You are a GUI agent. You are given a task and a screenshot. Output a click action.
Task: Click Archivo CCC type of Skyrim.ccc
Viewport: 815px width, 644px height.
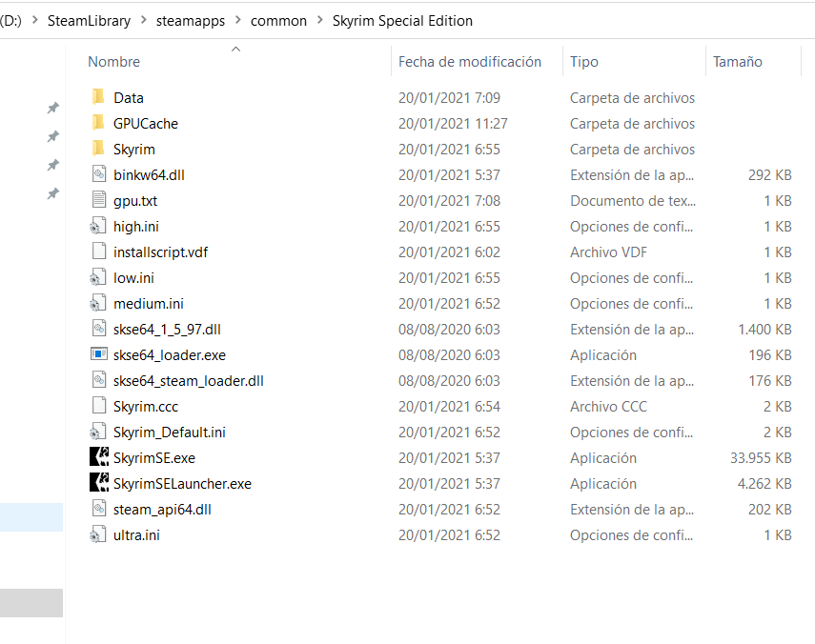[x=608, y=406]
